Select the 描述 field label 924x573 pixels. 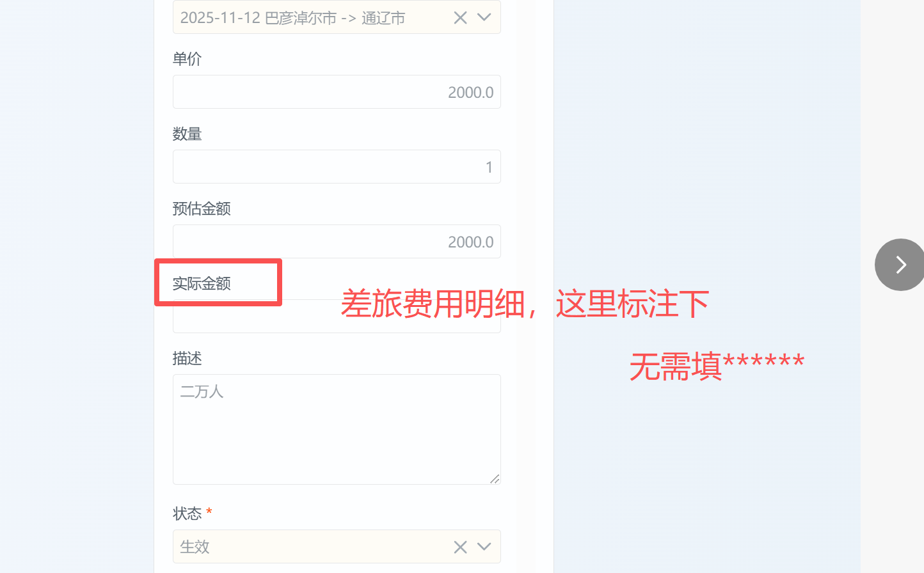pos(187,358)
